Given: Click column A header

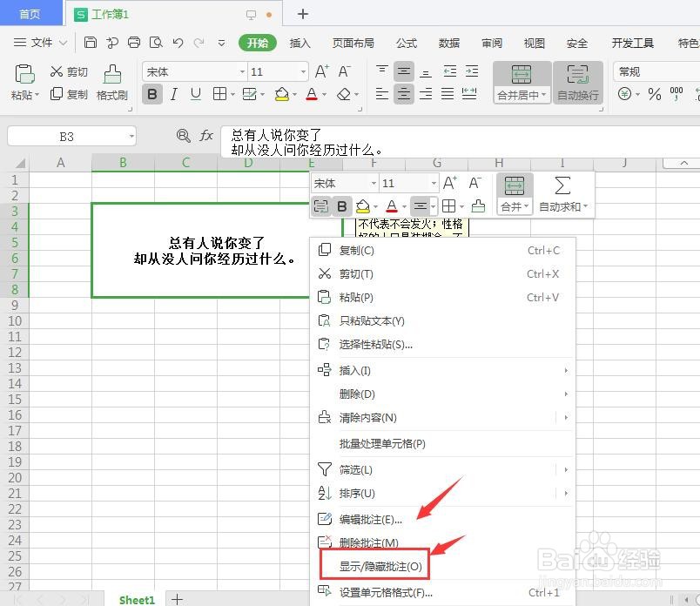Looking at the screenshot, I should click(60, 163).
